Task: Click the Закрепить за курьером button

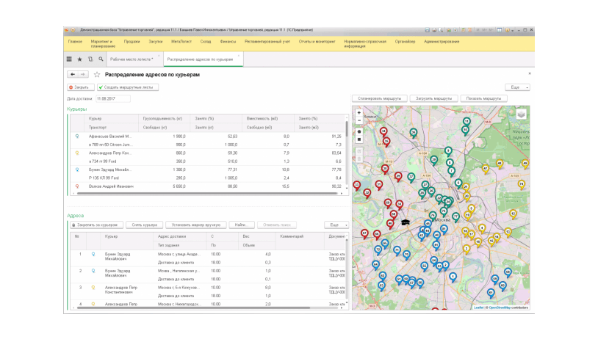Action: coord(97,225)
